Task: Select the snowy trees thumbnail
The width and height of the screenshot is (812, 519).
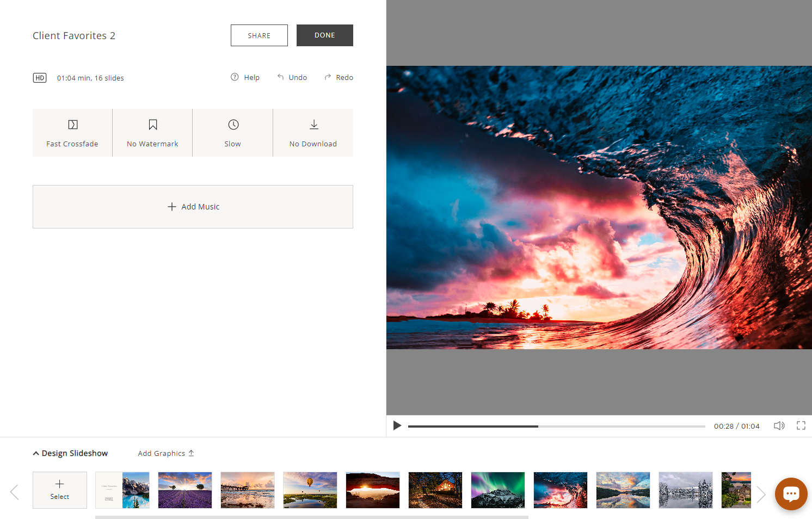Action: pos(686,490)
